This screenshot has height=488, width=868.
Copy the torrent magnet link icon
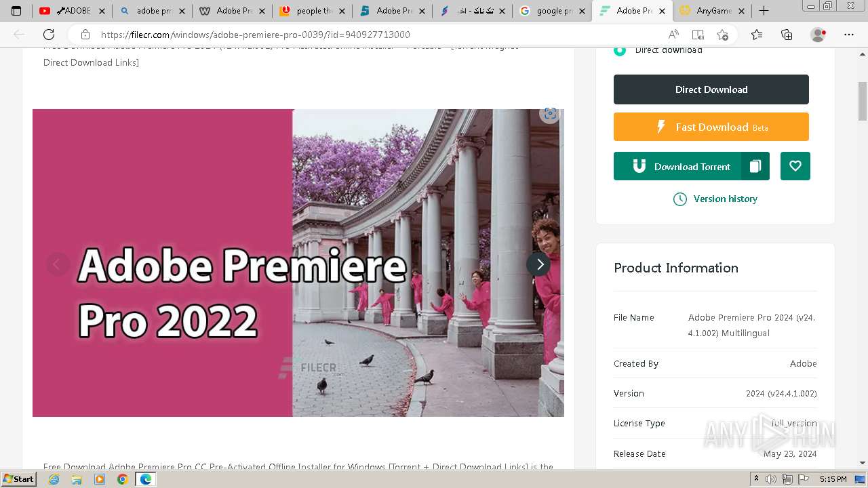pyautogui.click(x=755, y=166)
